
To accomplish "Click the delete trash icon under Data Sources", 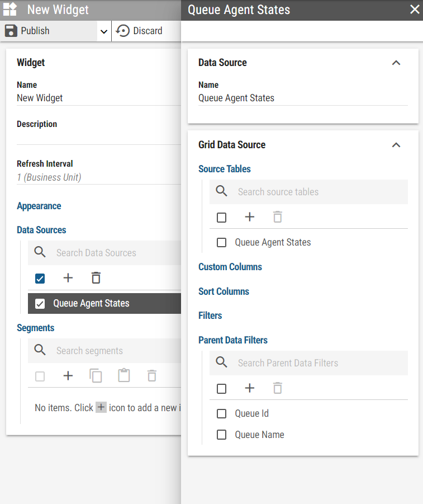I will (x=96, y=278).
